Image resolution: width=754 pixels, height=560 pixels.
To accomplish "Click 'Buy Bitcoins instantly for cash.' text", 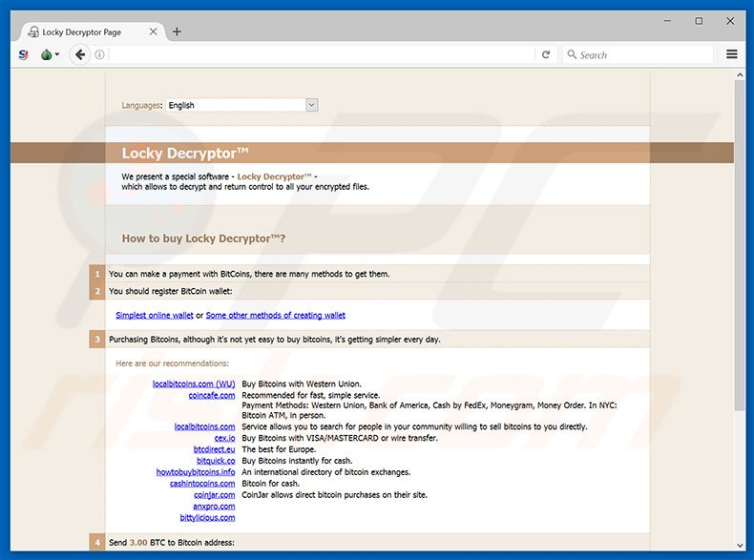I will (297, 461).
